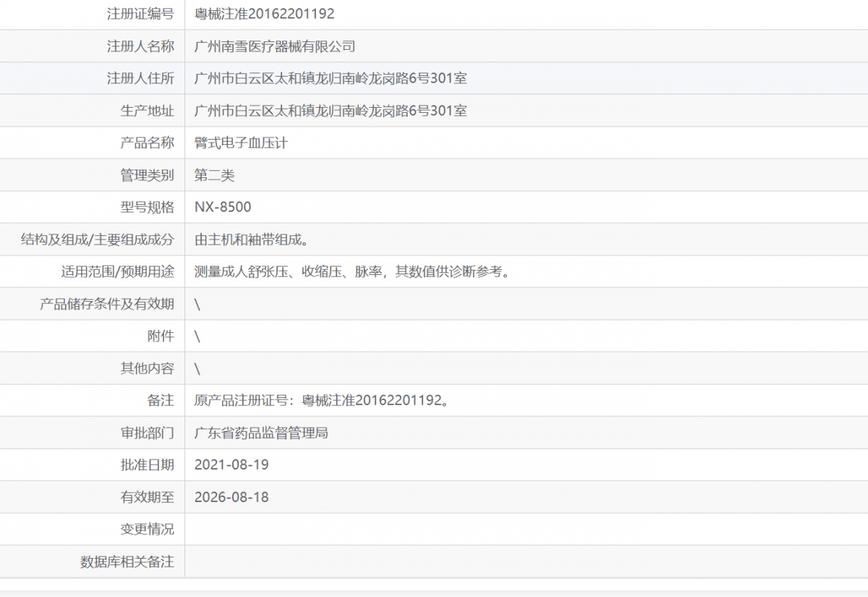The image size is (868, 597).
Task: Select the expiry date 2026-08-18
Action: 230,497
